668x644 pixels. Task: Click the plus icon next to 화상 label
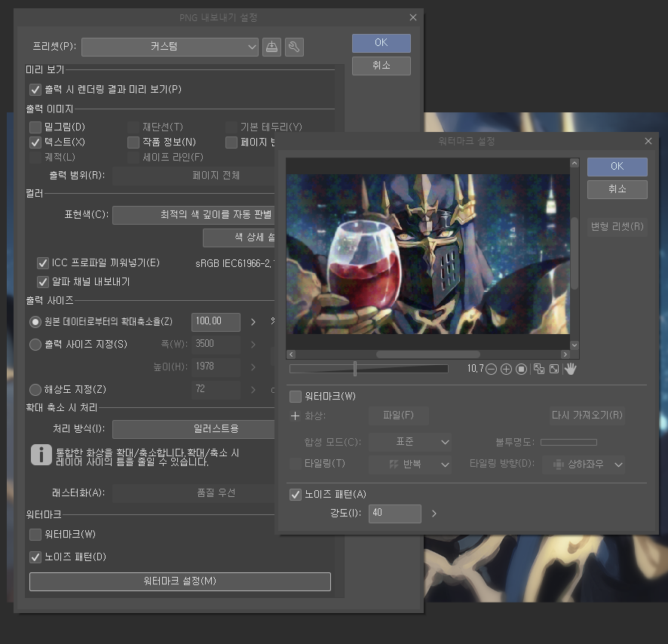pyautogui.click(x=295, y=416)
